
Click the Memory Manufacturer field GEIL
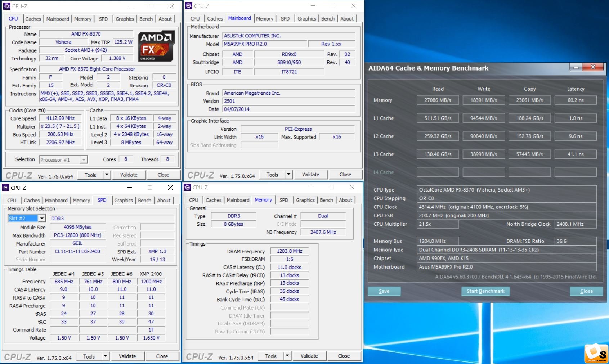pyautogui.click(x=77, y=243)
